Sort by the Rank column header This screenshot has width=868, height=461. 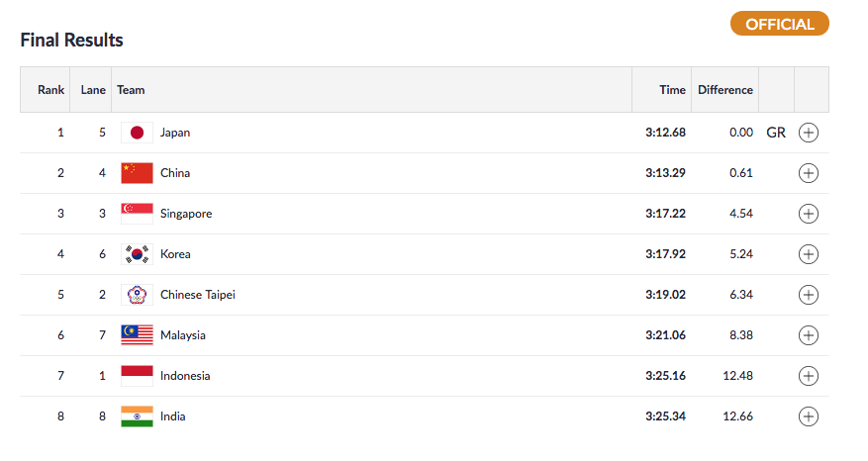pyautogui.click(x=51, y=90)
